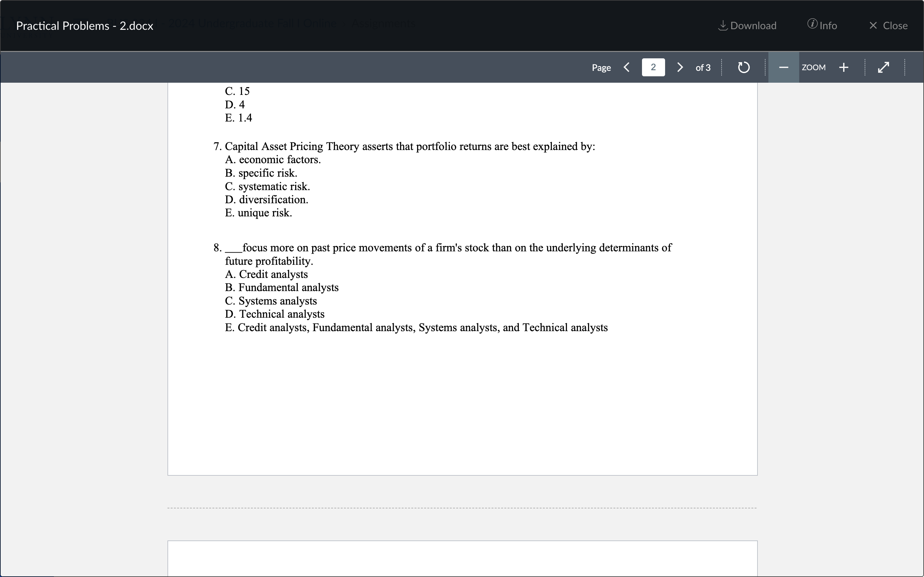Viewport: 924px width, 577px height.
Task: Zoom in using the plus icon
Action: click(x=844, y=67)
